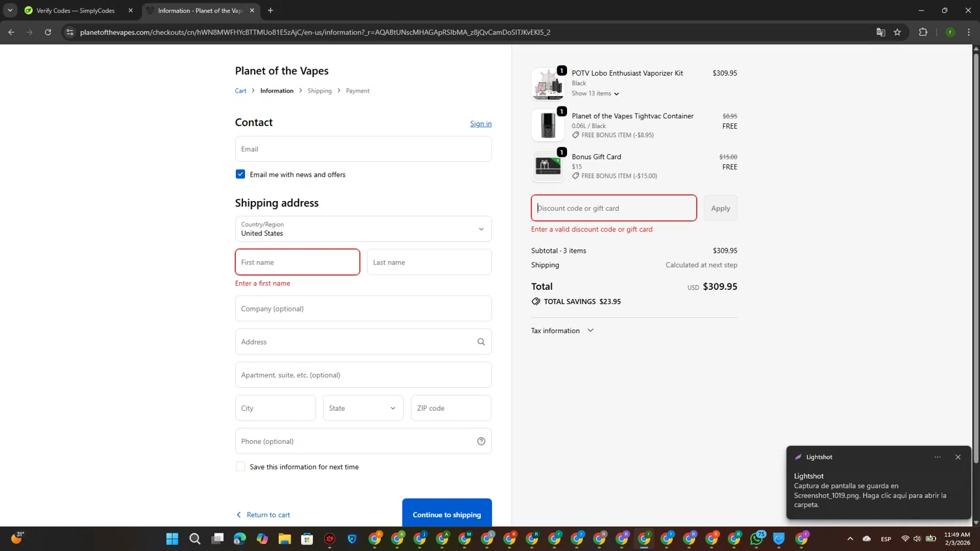Focus the Email input field

(363, 149)
